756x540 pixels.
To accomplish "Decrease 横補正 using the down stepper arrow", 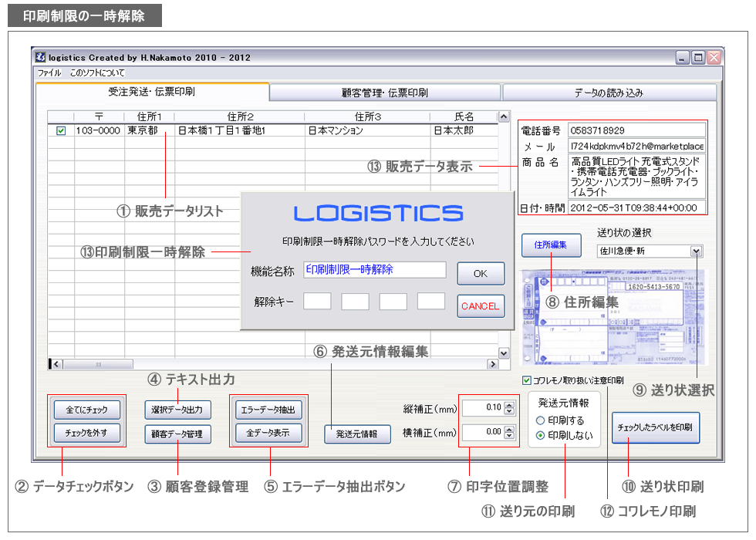I will pos(510,436).
